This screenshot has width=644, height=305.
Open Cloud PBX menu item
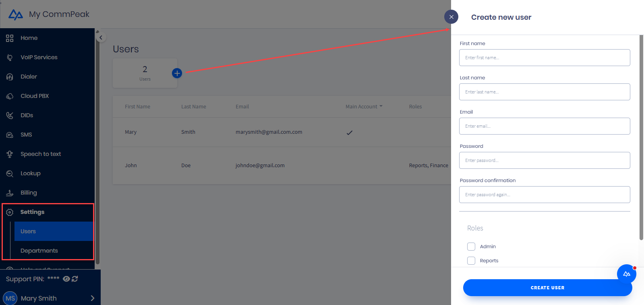[35, 96]
